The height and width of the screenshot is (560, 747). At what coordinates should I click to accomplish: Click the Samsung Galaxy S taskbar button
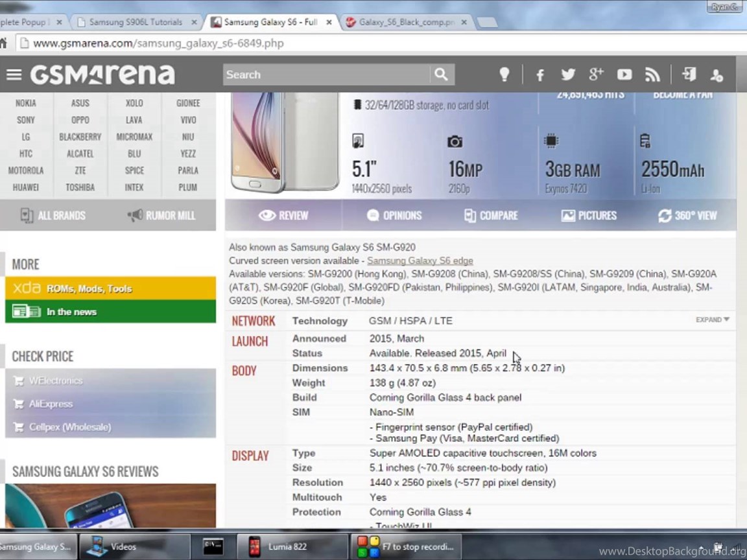tap(38, 546)
